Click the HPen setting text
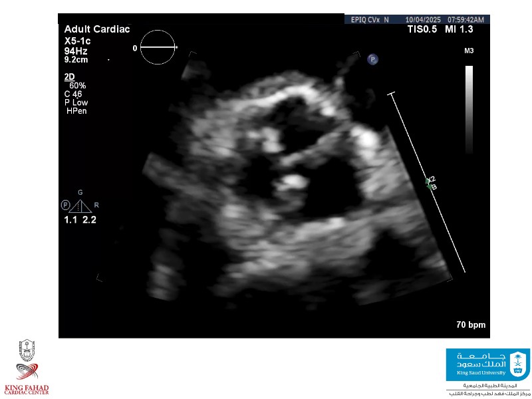The image size is (532, 399). click(76, 111)
